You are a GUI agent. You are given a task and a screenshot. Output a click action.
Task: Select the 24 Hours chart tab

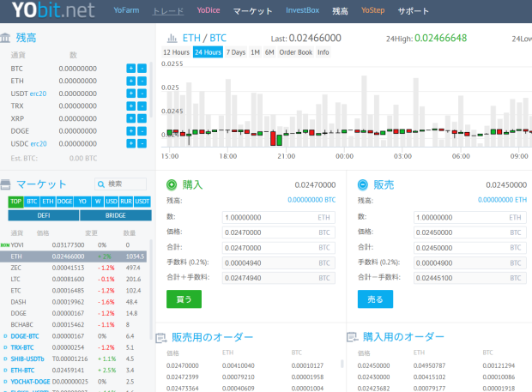click(208, 52)
